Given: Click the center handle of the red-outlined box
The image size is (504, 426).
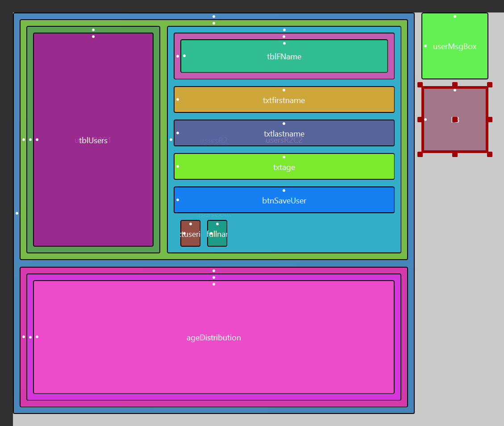Looking at the screenshot, I should pos(455,120).
